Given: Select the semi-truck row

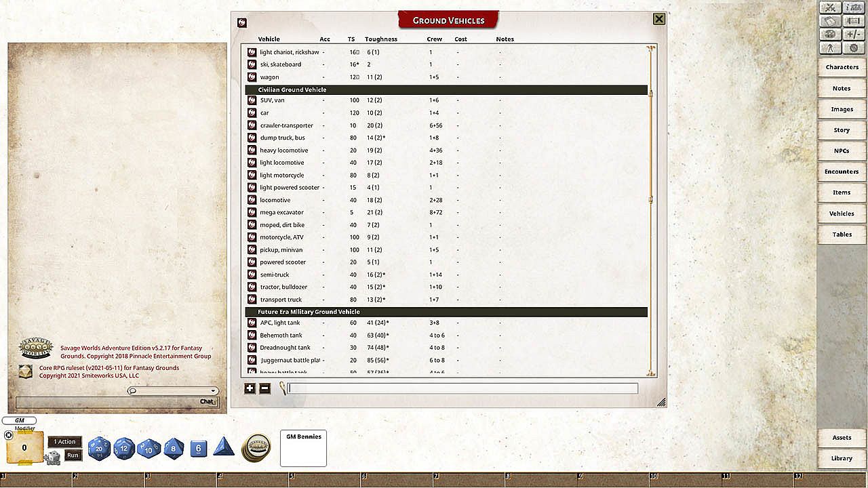Looking at the screenshot, I should [446, 274].
